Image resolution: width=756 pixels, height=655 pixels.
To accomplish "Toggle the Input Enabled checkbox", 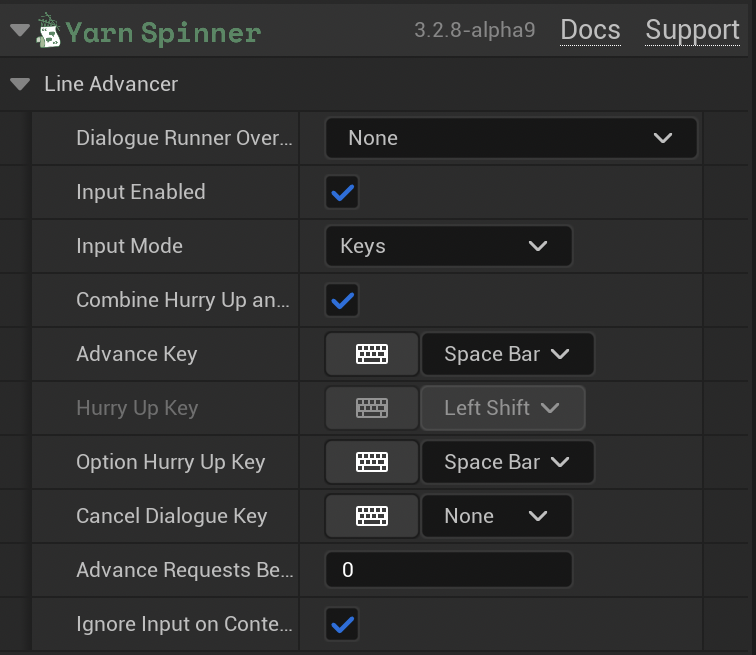I will [342, 192].
